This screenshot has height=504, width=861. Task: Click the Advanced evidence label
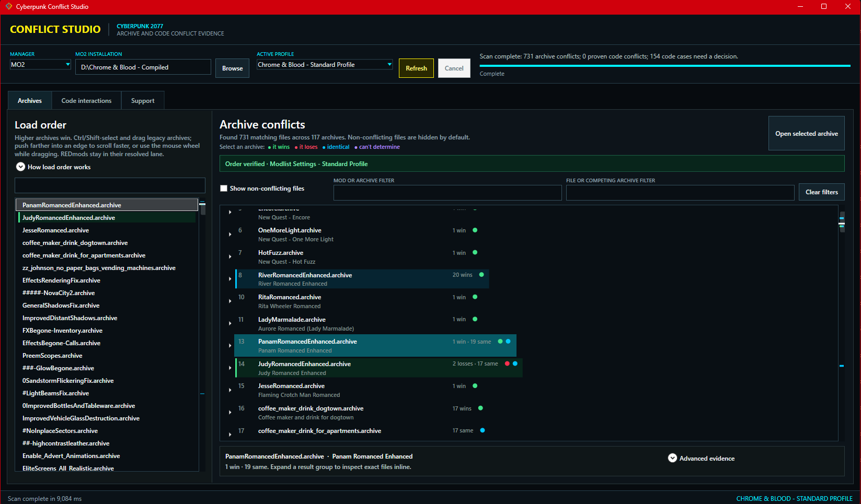[x=707, y=459]
